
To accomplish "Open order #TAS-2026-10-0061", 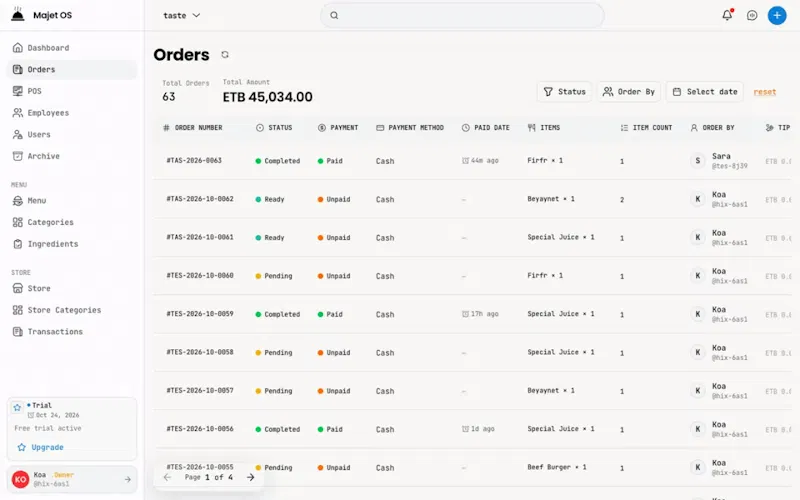I will click(200, 237).
